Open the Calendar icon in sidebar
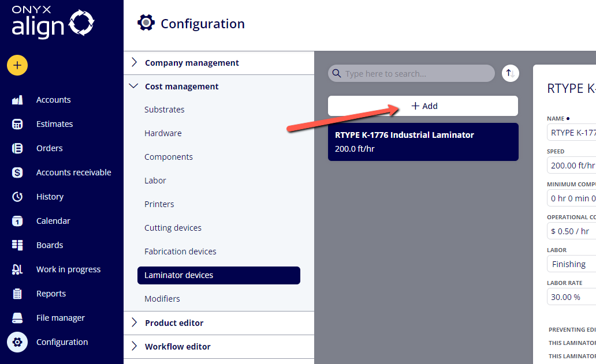The image size is (596, 364). [x=17, y=221]
